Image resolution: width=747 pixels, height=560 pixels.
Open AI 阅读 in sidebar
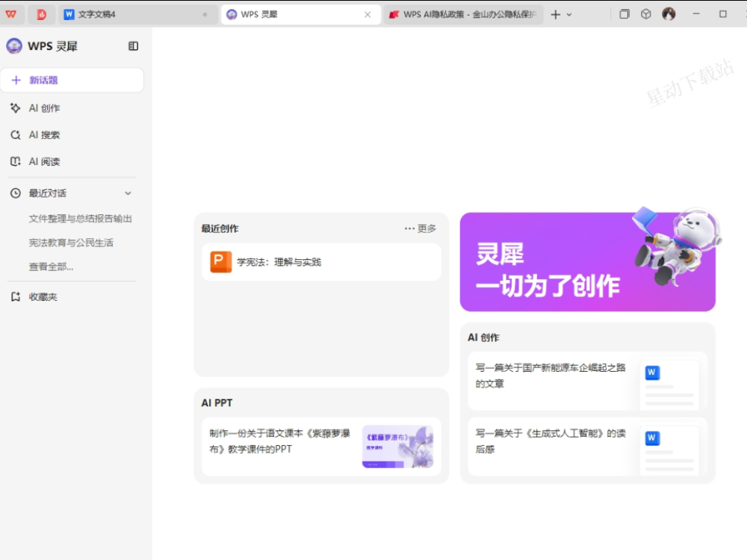(72, 161)
